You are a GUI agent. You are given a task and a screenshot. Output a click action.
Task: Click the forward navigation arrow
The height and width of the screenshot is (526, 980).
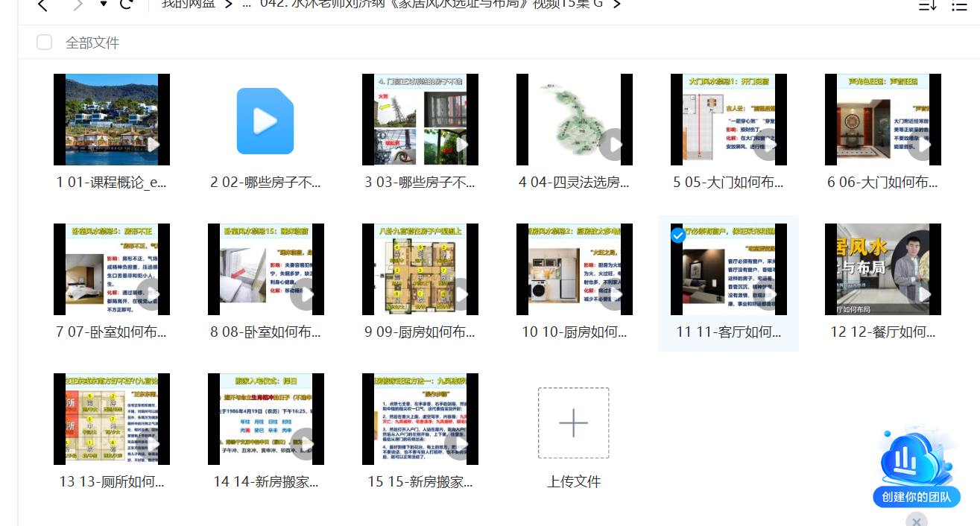[78, 5]
